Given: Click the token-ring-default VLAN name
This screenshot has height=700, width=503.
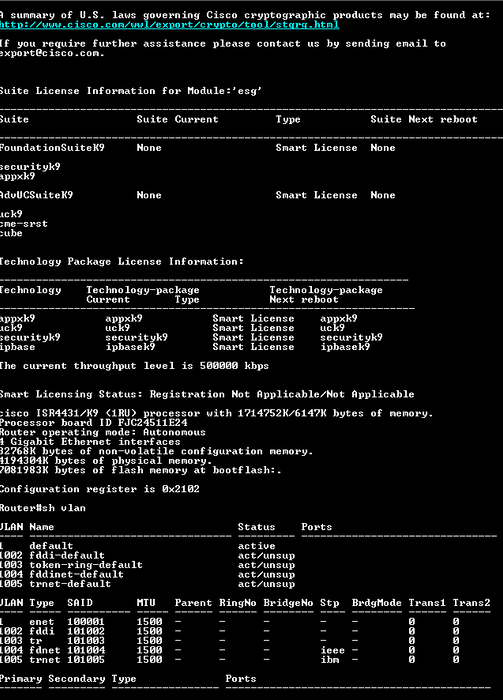Looking at the screenshot, I should tap(86, 565).
